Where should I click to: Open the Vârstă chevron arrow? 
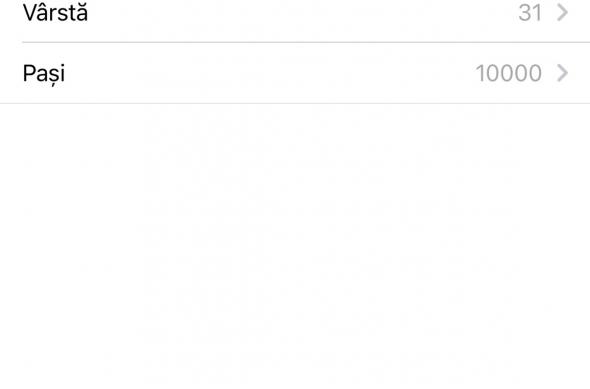coord(562,12)
